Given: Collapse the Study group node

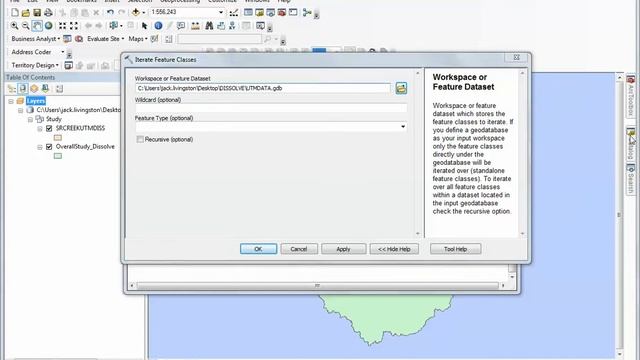Looking at the screenshot, I should click(x=30, y=119).
